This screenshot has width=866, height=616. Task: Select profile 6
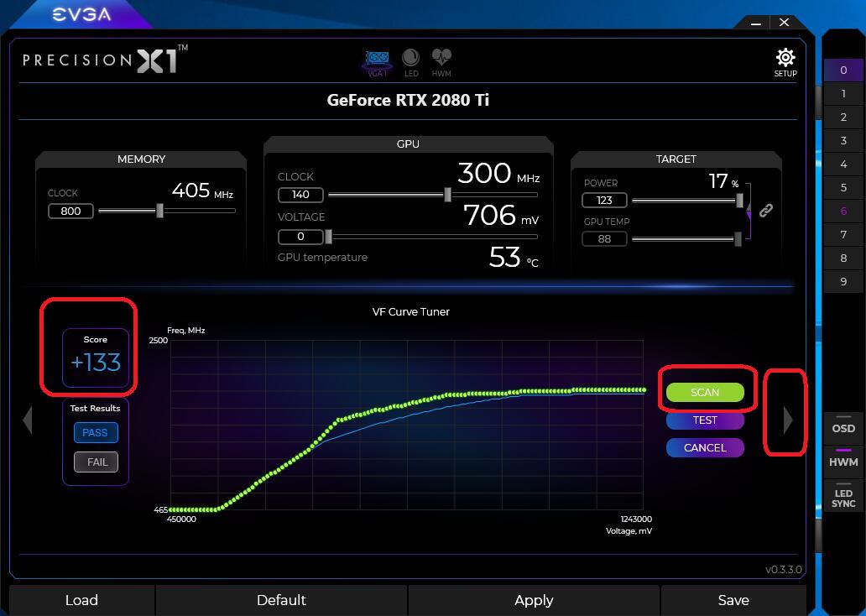point(843,211)
